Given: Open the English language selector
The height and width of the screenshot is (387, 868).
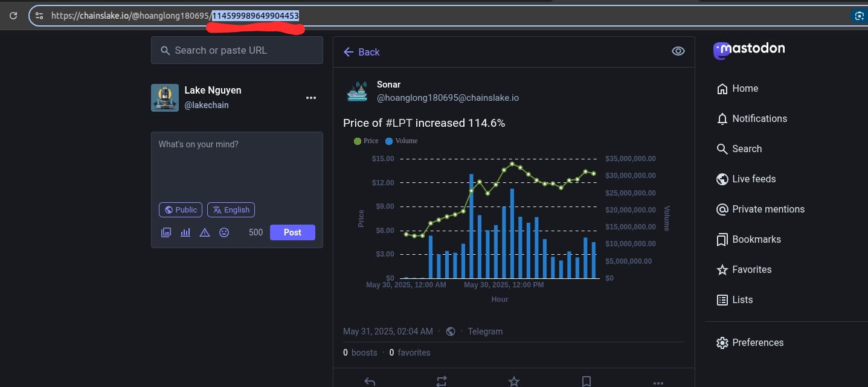Looking at the screenshot, I should 231,210.
